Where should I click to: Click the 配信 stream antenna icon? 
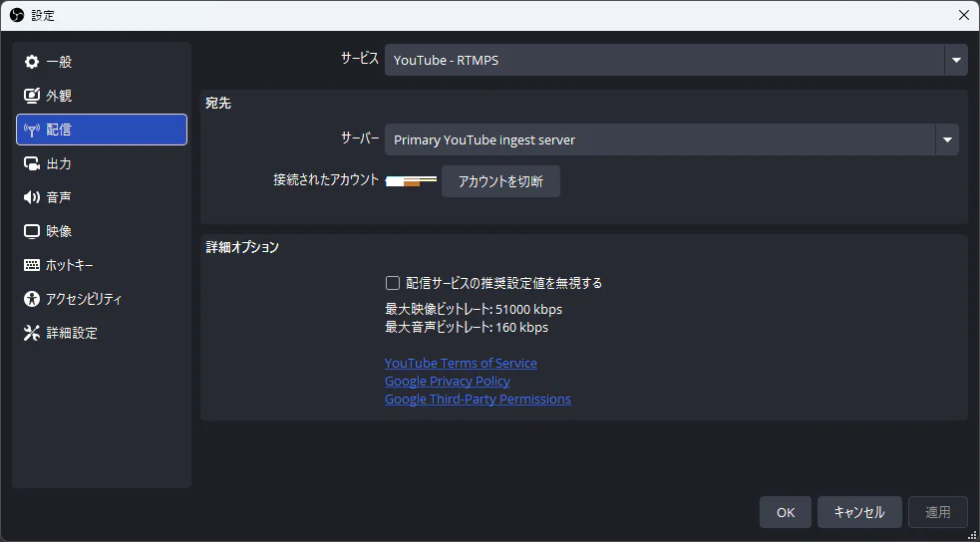tap(32, 130)
